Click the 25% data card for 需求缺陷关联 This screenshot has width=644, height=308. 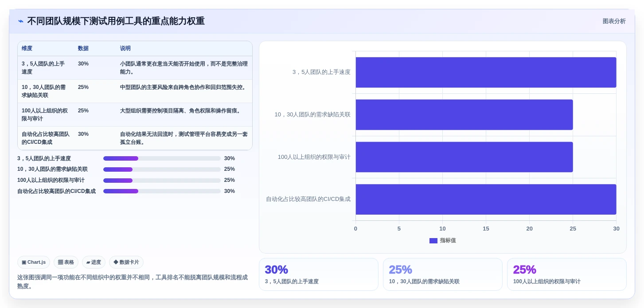(442, 274)
